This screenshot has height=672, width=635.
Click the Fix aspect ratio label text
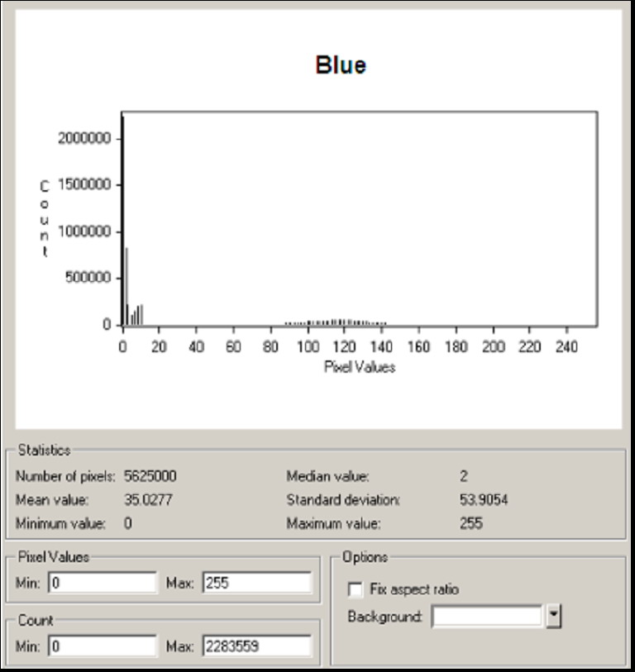coord(414,589)
